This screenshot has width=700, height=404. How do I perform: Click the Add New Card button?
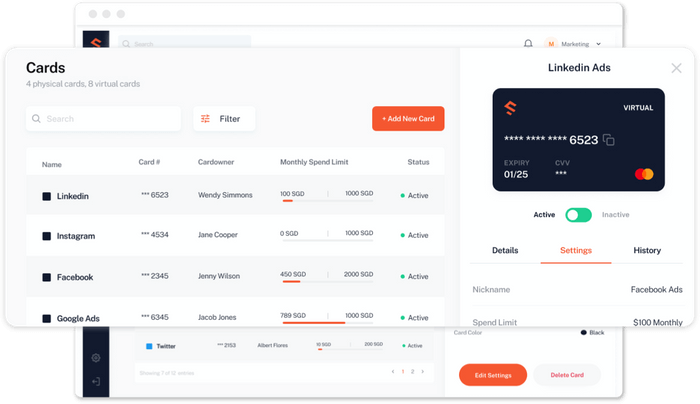point(408,119)
